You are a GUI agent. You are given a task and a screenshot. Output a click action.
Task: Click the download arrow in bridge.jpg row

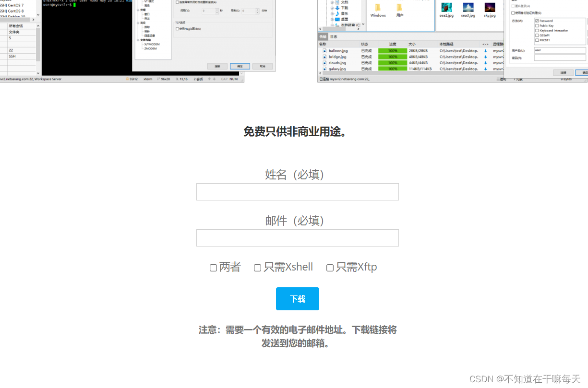pyautogui.click(x=485, y=57)
